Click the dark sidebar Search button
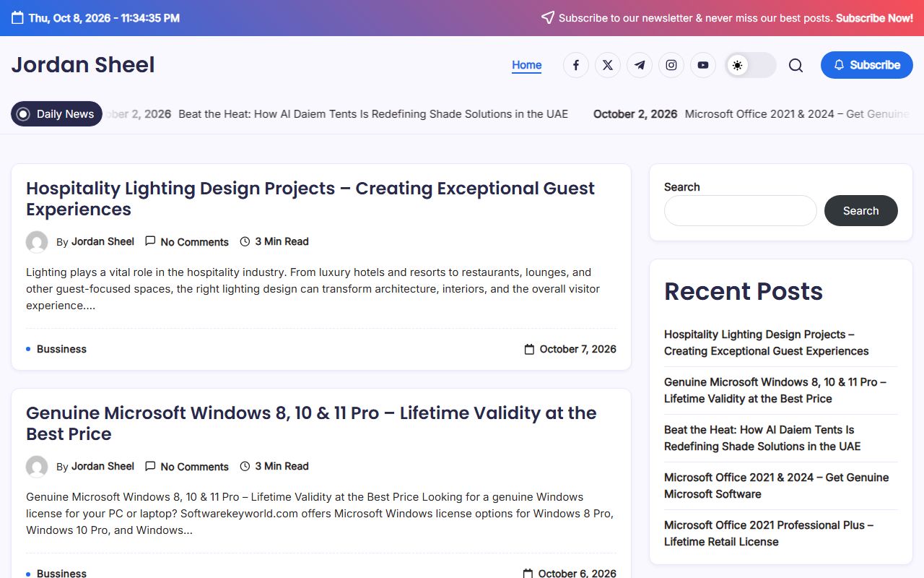 (x=861, y=210)
